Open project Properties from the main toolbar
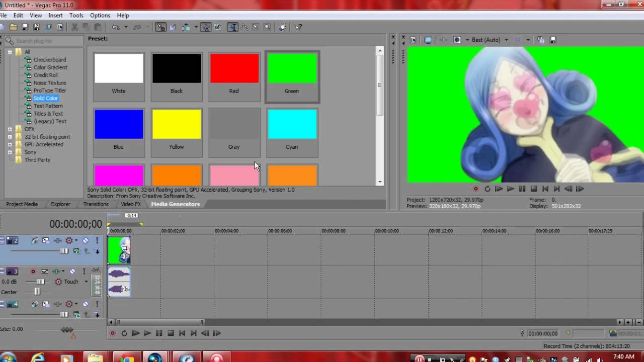This screenshot has width=644, height=362. pyautogui.click(x=60, y=27)
